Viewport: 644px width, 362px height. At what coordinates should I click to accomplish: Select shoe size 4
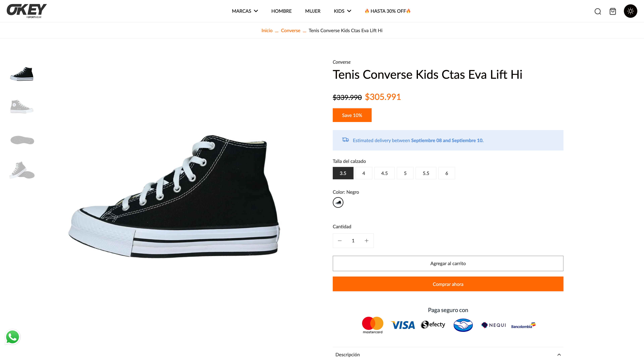pyautogui.click(x=363, y=173)
